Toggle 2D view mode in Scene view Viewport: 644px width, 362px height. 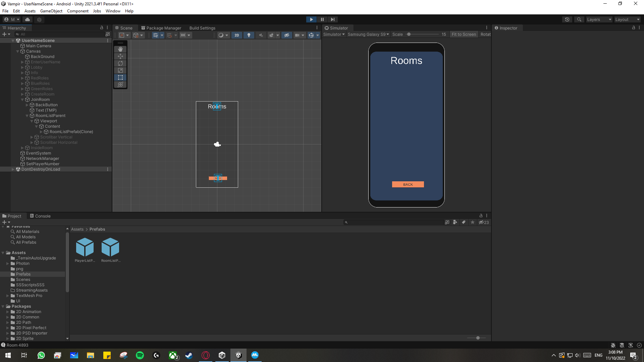pyautogui.click(x=237, y=35)
